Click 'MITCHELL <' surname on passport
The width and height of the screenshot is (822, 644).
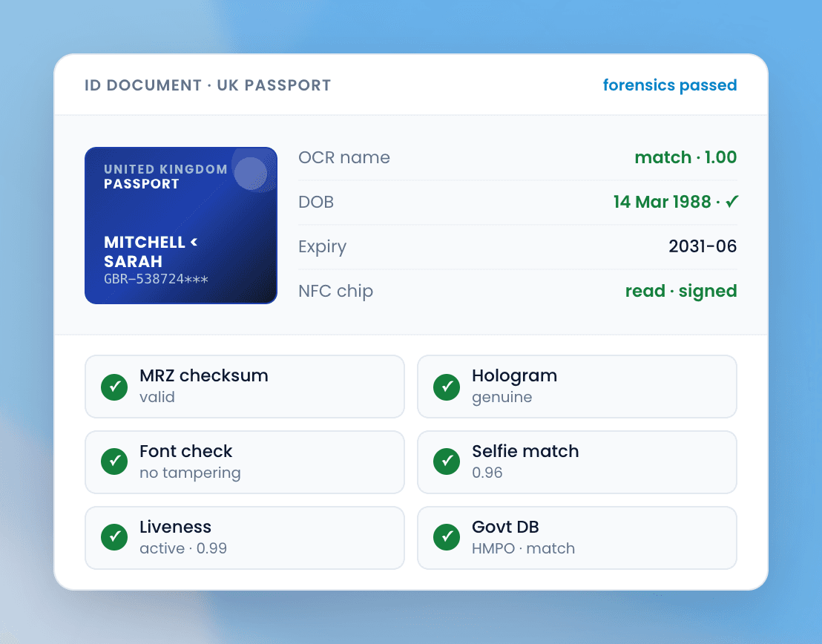pyautogui.click(x=151, y=243)
